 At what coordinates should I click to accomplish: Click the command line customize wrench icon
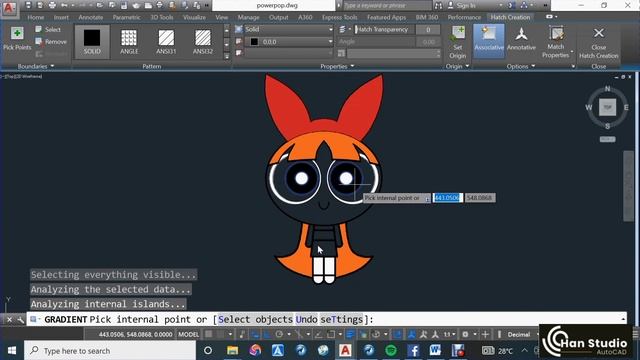point(20,320)
